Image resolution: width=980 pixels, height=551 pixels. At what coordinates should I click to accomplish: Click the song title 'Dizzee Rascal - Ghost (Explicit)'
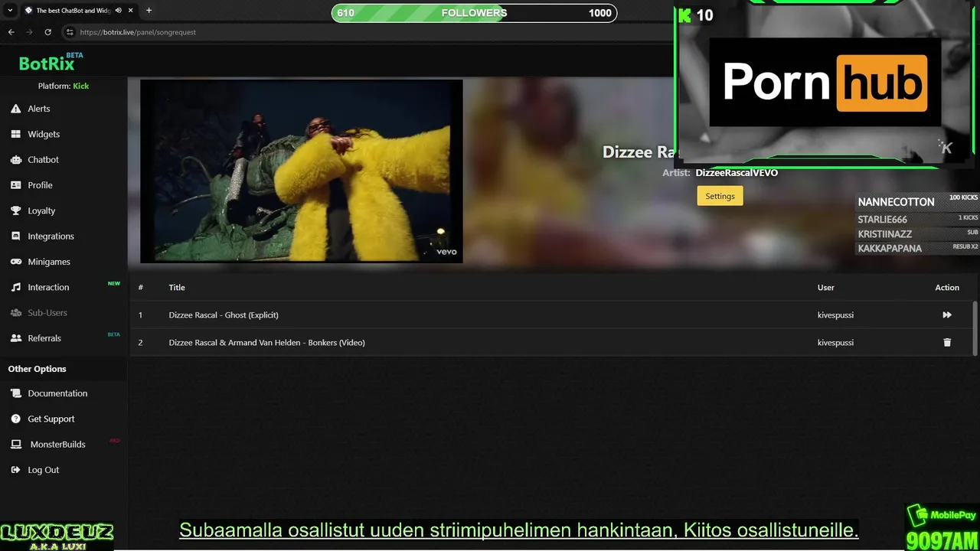click(x=224, y=315)
